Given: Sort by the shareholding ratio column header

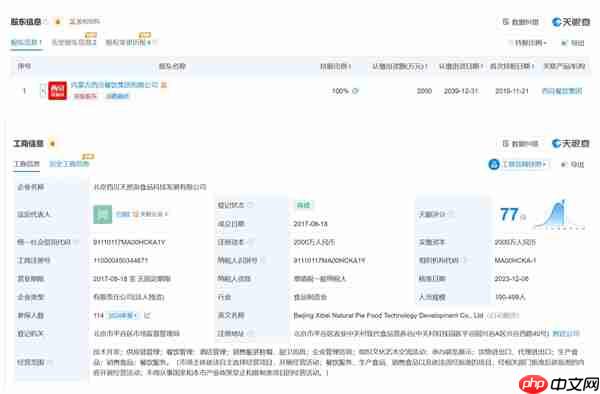Looking at the screenshot, I should (x=336, y=67).
